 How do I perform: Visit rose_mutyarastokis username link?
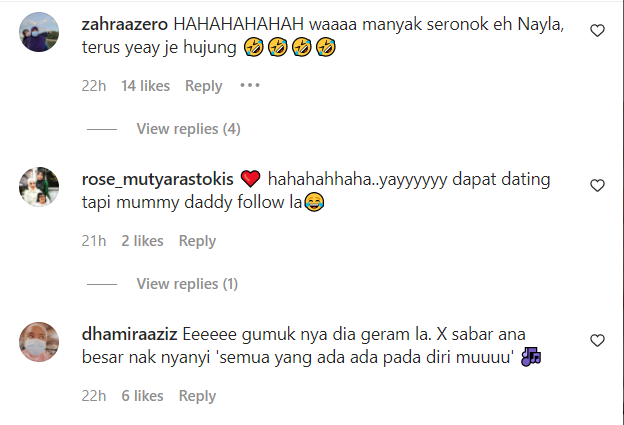click(158, 179)
